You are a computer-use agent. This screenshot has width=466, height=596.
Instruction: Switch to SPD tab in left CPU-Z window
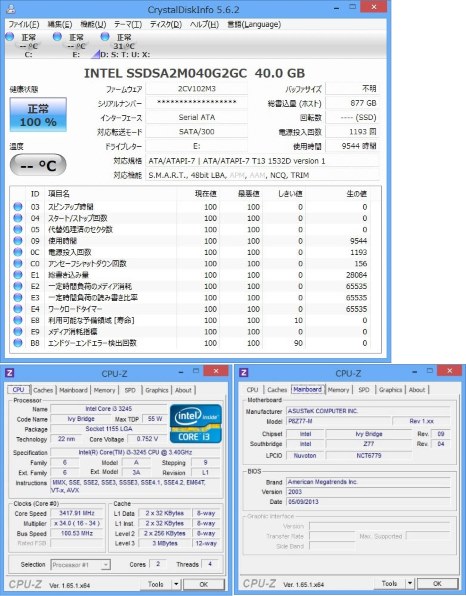tap(130, 390)
